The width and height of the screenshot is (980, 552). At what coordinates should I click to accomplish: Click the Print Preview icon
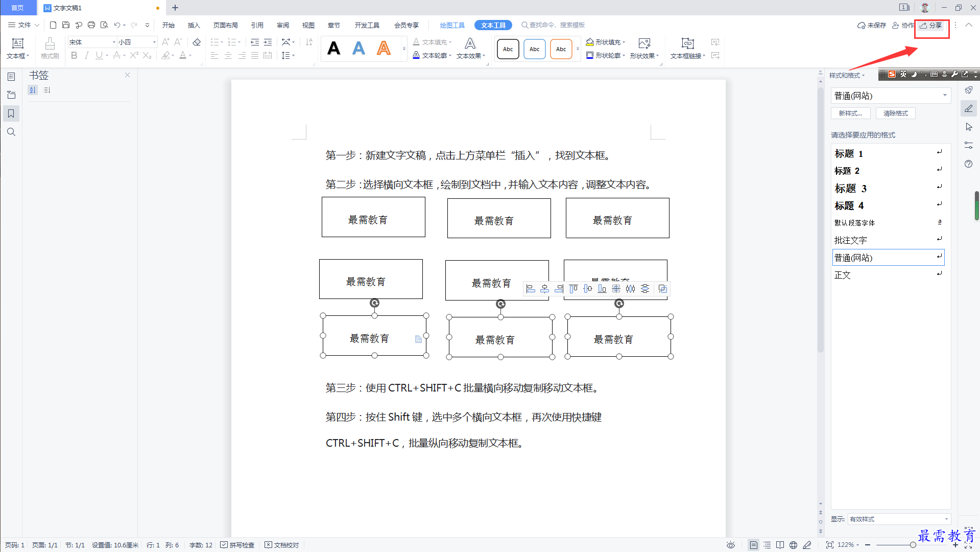(104, 25)
